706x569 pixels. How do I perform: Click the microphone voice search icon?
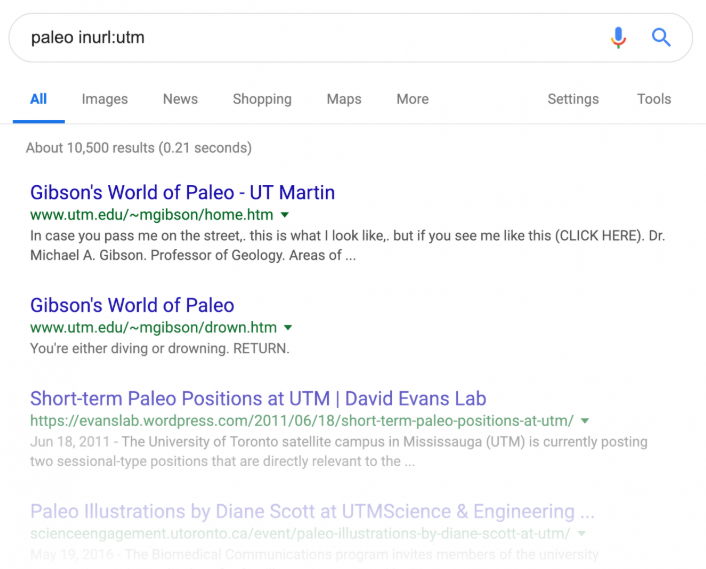618,37
